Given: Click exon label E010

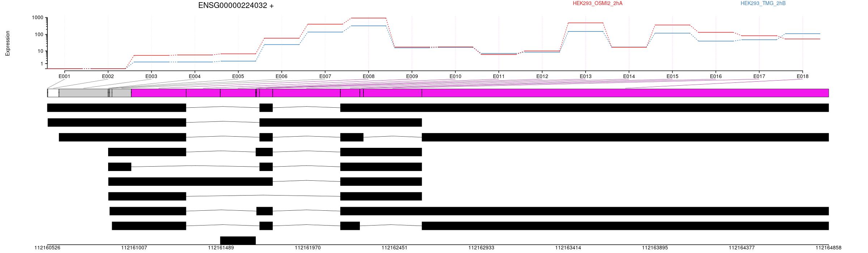Looking at the screenshot, I should click(455, 77).
